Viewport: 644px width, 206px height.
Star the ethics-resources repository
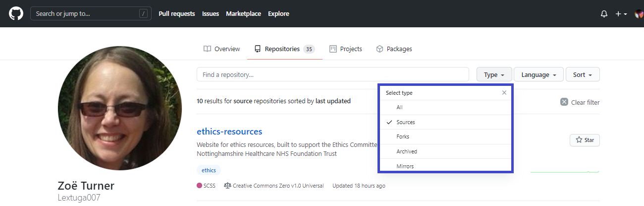tap(585, 140)
